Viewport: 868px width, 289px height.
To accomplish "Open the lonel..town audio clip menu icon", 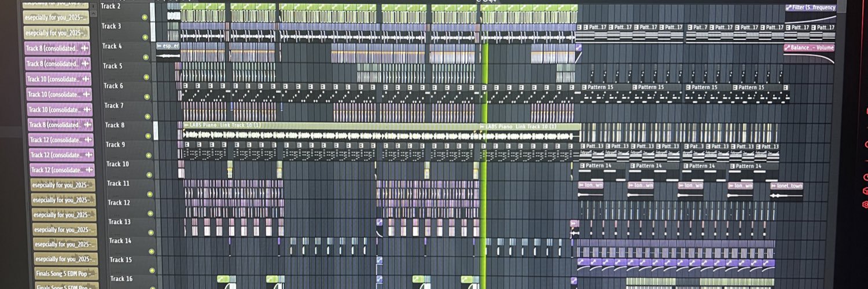I will [x=773, y=186].
